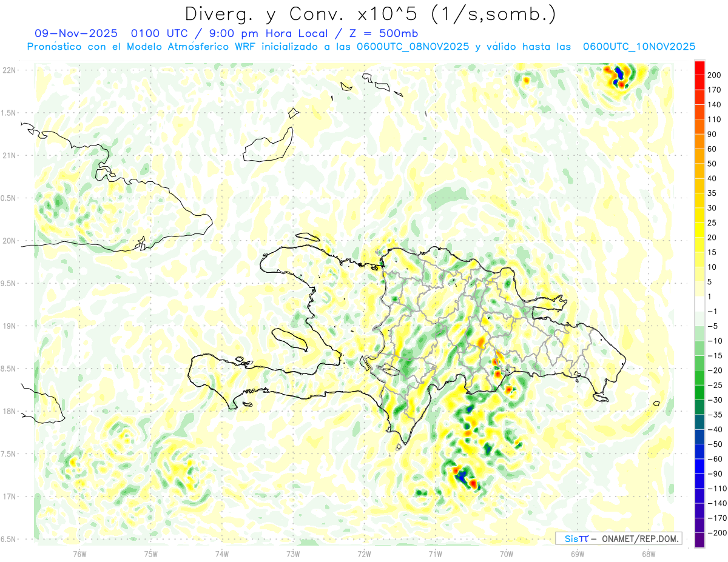Click the "21N" latitude label
The height and width of the screenshot is (562, 728).
pyautogui.click(x=10, y=155)
